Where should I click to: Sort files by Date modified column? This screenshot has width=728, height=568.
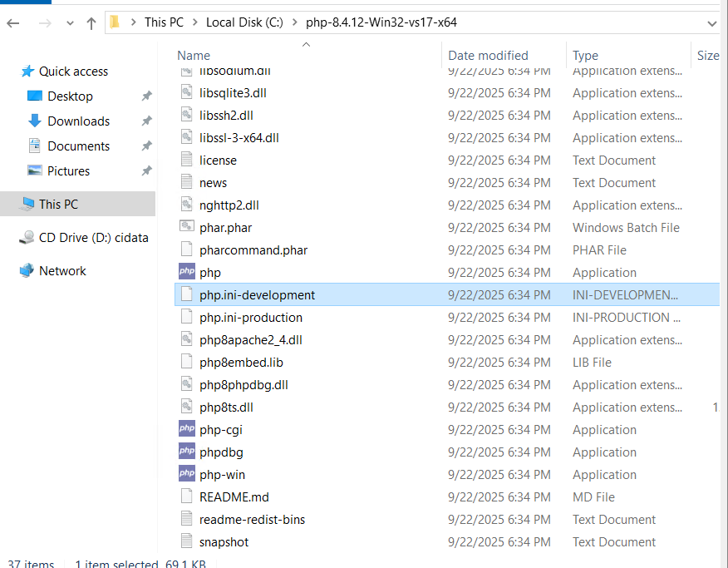488,56
